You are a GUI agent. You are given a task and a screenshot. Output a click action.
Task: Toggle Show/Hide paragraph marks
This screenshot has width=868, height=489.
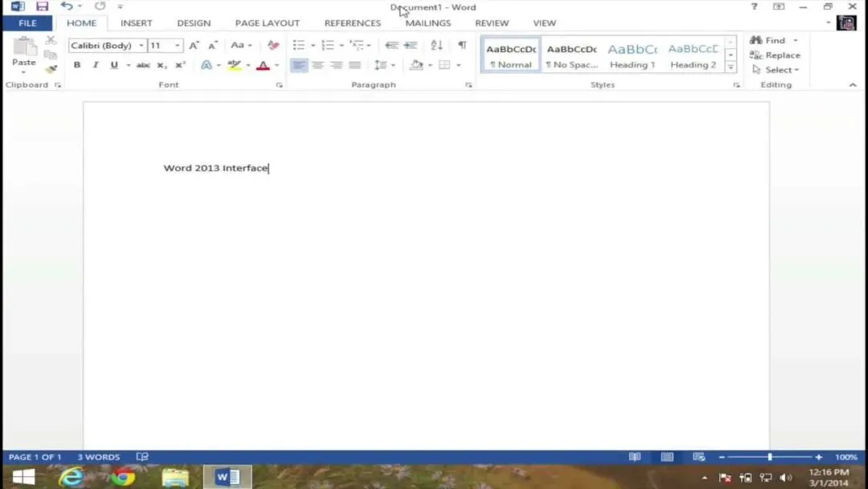[462, 45]
